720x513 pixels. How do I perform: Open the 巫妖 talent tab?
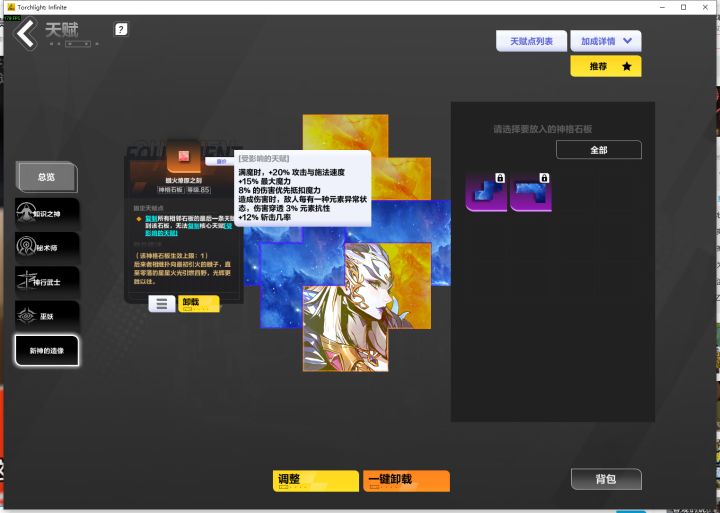(x=47, y=316)
